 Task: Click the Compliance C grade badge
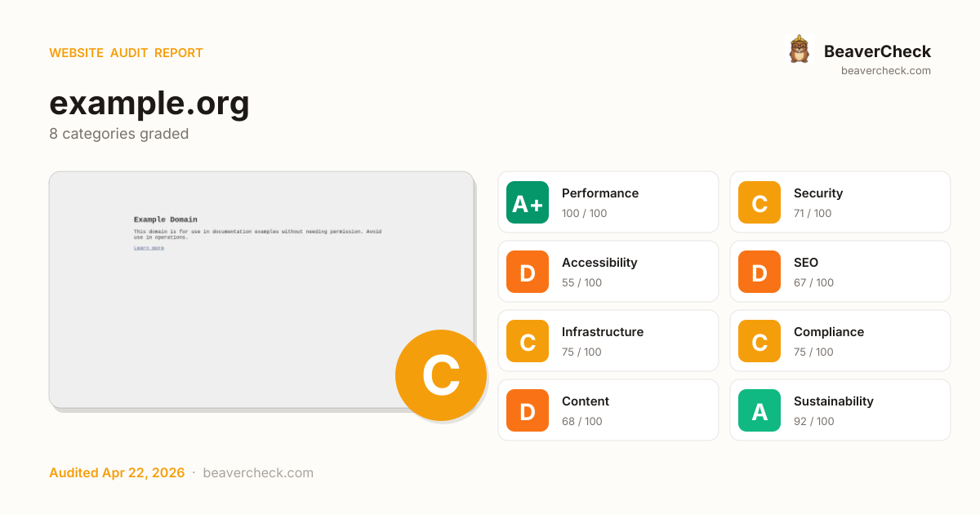coord(759,341)
